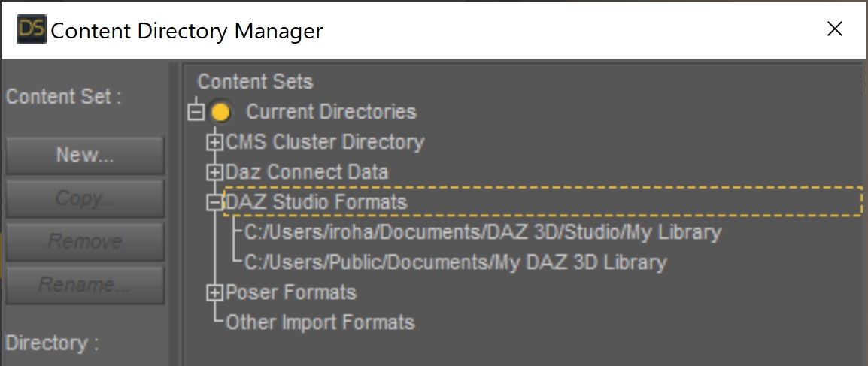Click the DS app icon in title bar
The image size is (868, 366).
(32, 29)
